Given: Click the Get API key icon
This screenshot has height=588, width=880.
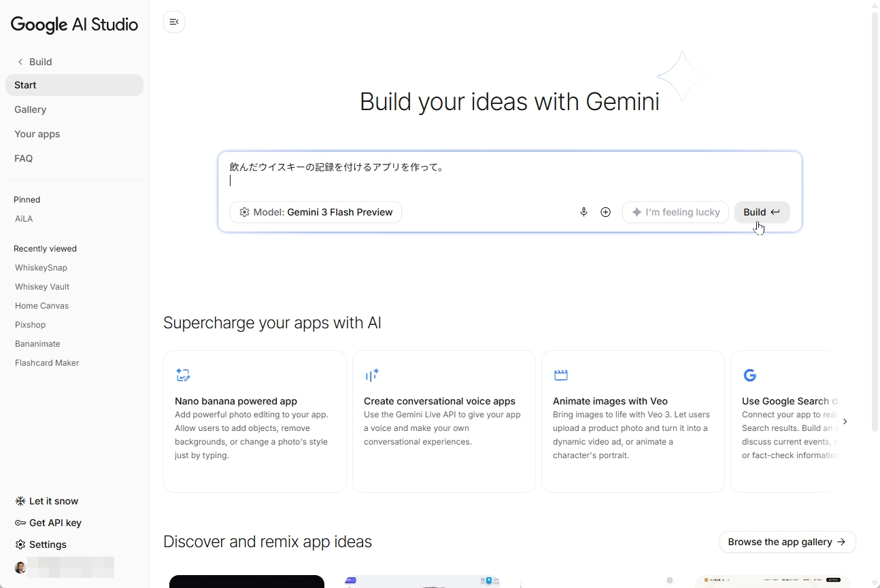Looking at the screenshot, I should tap(20, 523).
